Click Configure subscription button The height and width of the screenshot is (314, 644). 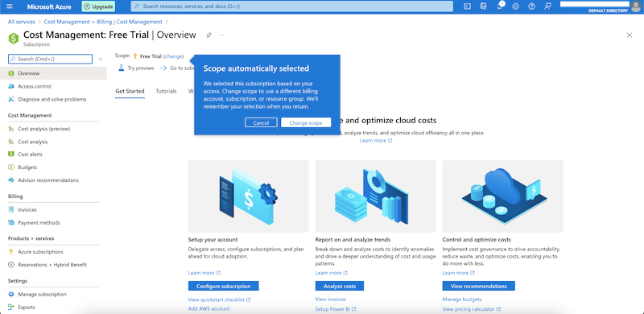coord(224,286)
